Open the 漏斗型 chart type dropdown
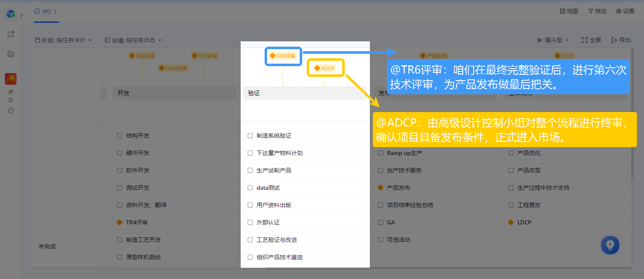644x279 pixels. click(x=553, y=40)
